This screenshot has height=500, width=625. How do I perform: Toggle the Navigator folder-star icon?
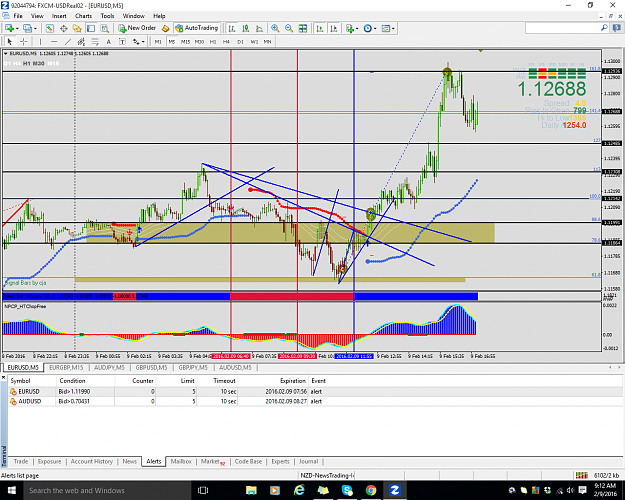point(77,28)
